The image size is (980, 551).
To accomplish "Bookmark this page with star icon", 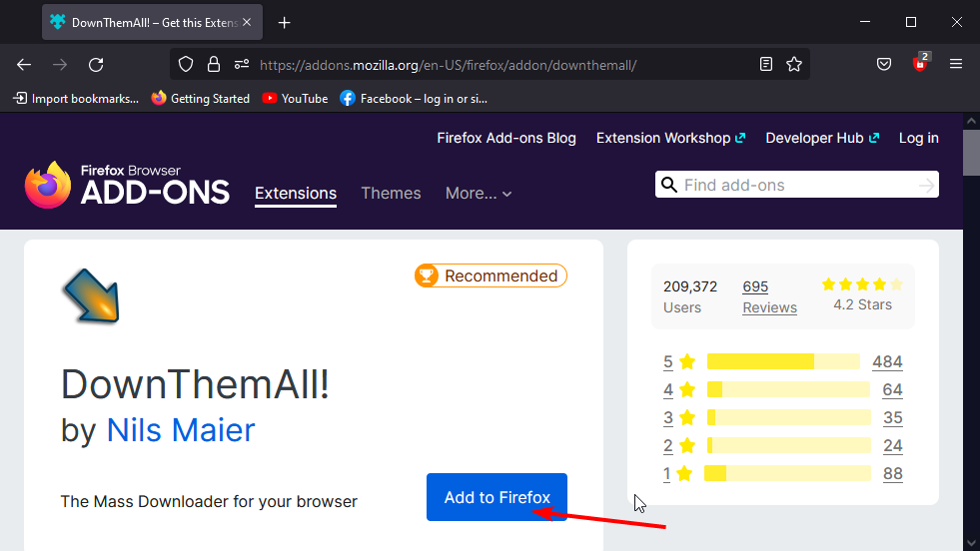I will pos(794,64).
